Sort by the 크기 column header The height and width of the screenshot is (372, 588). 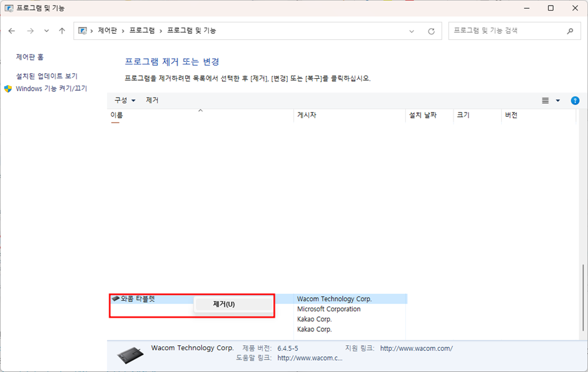(477, 116)
